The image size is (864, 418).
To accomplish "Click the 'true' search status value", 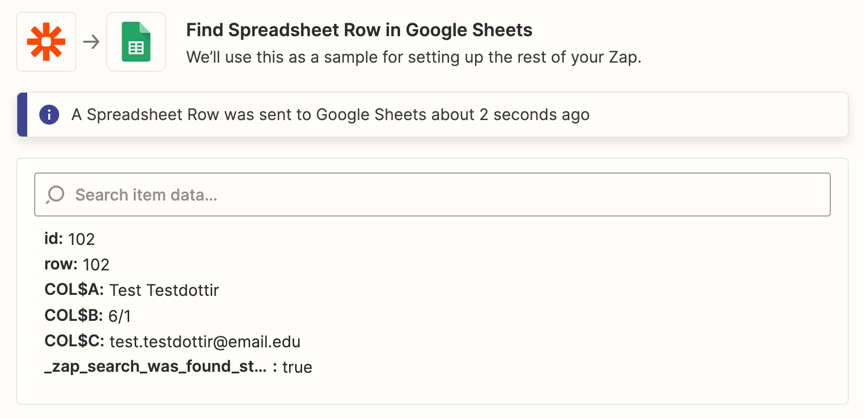I will click(x=297, y=367).
